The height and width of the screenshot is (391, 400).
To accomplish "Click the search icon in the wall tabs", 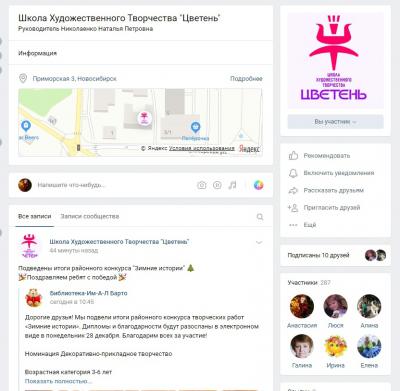I will (260, 217).
